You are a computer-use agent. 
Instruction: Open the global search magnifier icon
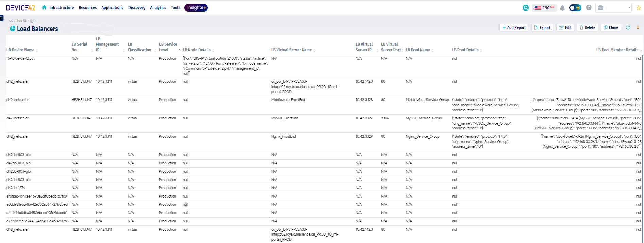point(526,8)
